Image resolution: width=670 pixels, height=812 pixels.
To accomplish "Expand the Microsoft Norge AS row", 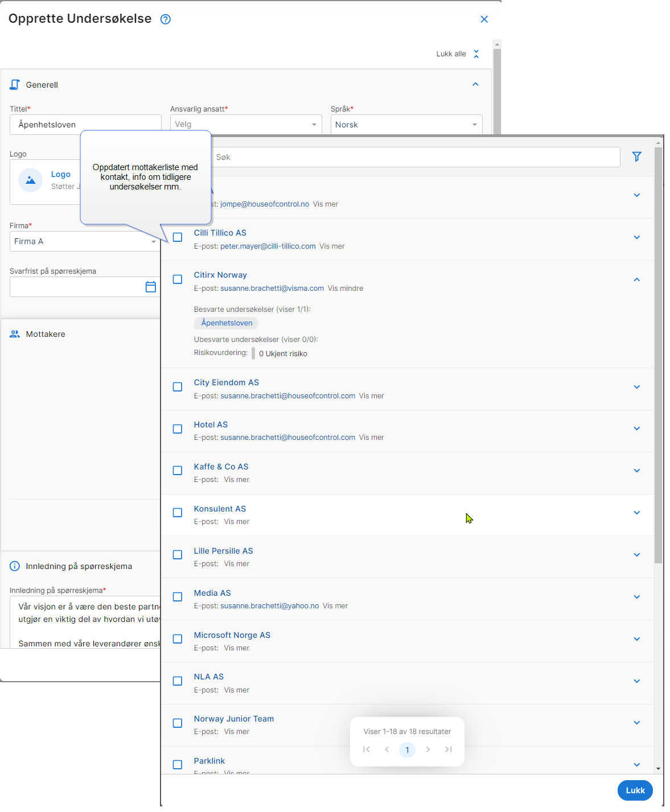I will click(637, 639).
